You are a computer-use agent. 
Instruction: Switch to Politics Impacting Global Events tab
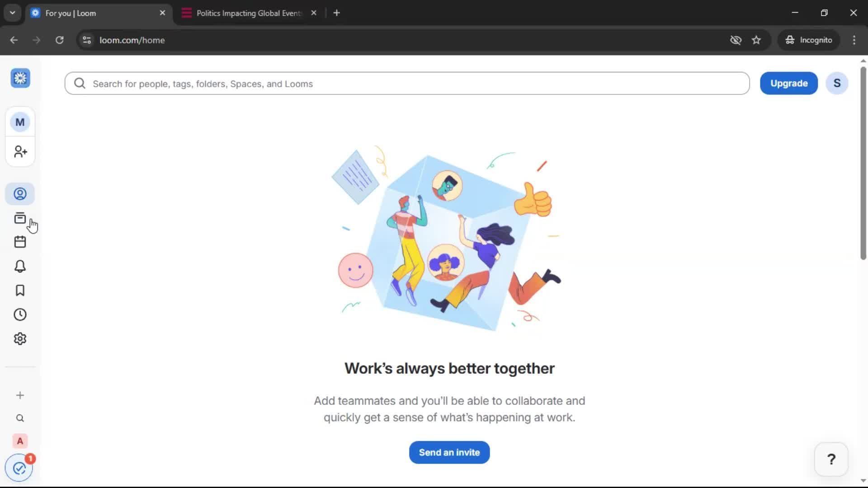[x=248, y=13]
